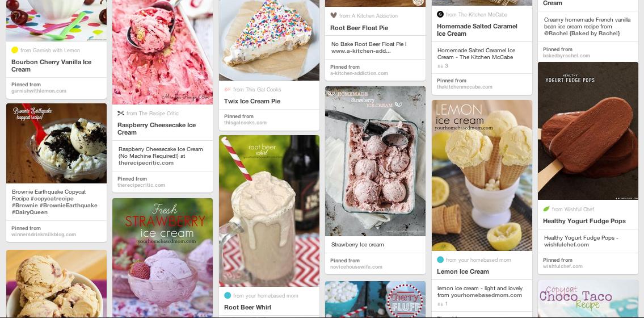
Task: Click teal icon beside Lemon Ice Cream source
Action: (x=440, y=260)
